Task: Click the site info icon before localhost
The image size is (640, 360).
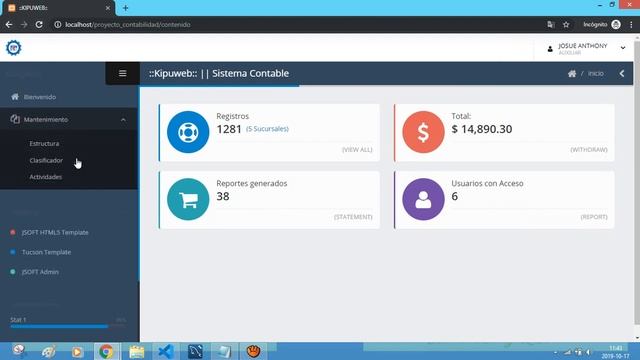Action: (x=58, y=24)
